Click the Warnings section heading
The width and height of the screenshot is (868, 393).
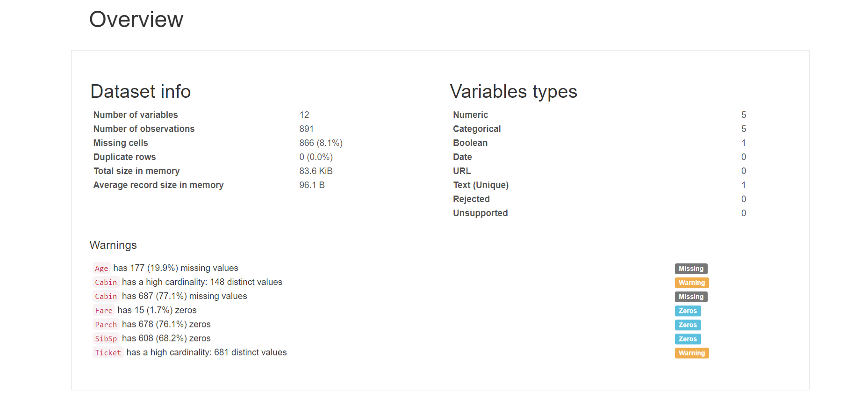click(x=113, y=245)
